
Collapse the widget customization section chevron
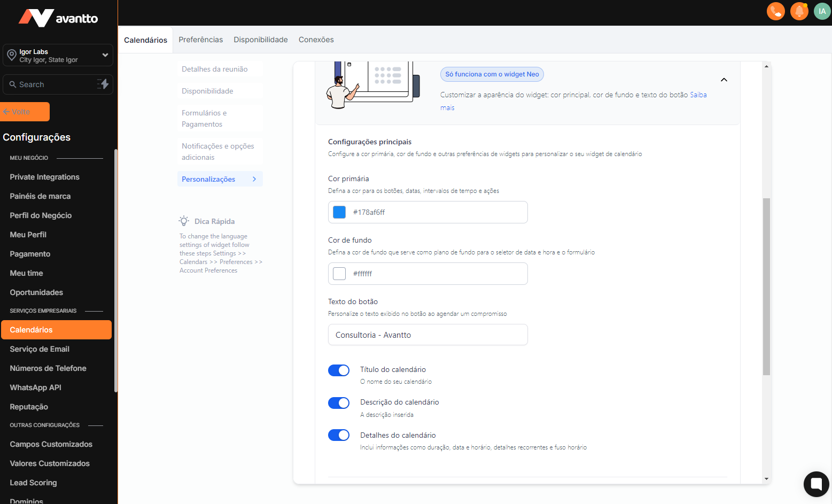click(724, 80)
